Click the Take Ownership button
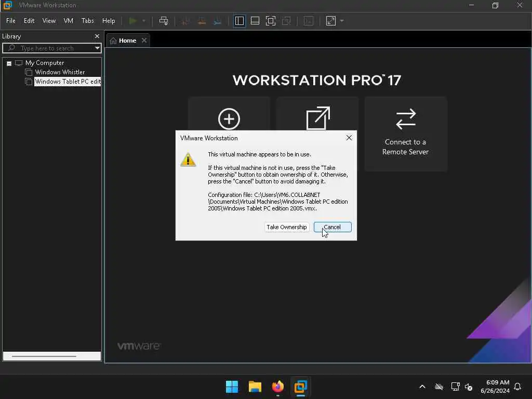Viewport: 532px width, 399px height. coord(287,227)
